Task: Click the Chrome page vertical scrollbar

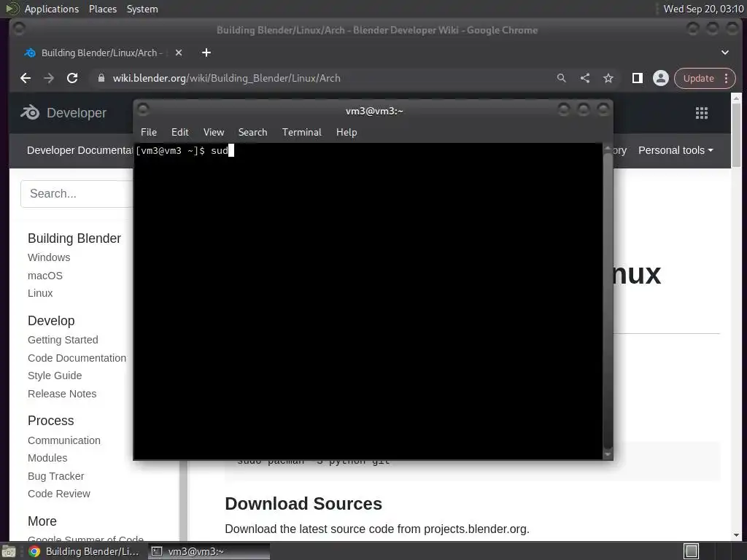Action: pos(736,136)
